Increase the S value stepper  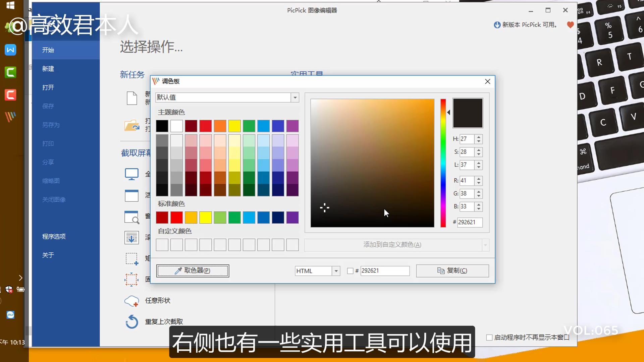pos(479,150)
